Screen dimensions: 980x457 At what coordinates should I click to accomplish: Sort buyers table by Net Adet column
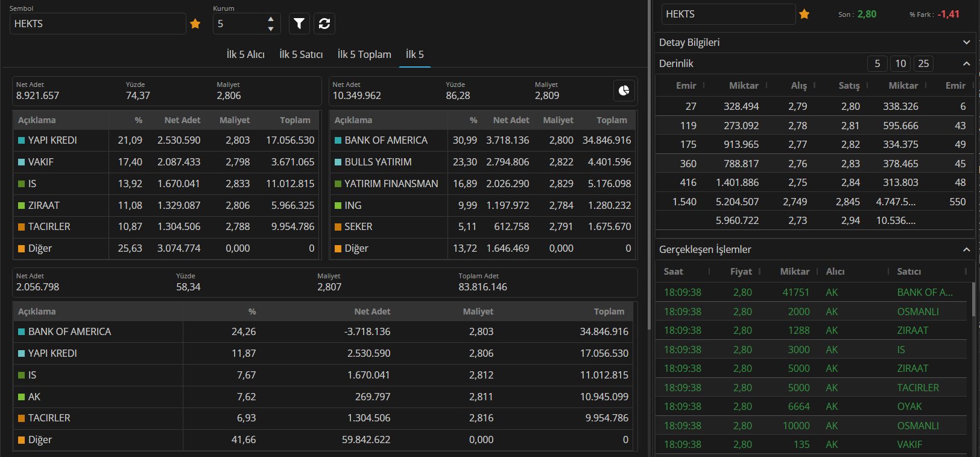[x=182, y=120]
